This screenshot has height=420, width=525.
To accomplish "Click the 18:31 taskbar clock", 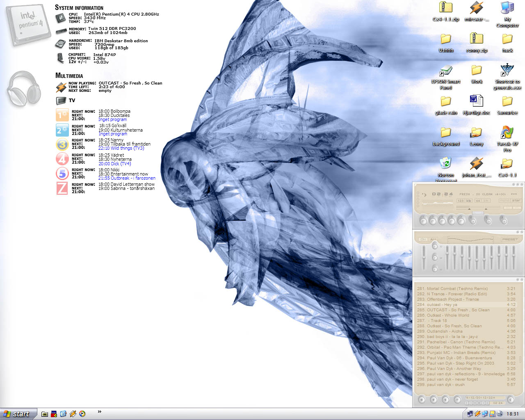I will (512, 414).
